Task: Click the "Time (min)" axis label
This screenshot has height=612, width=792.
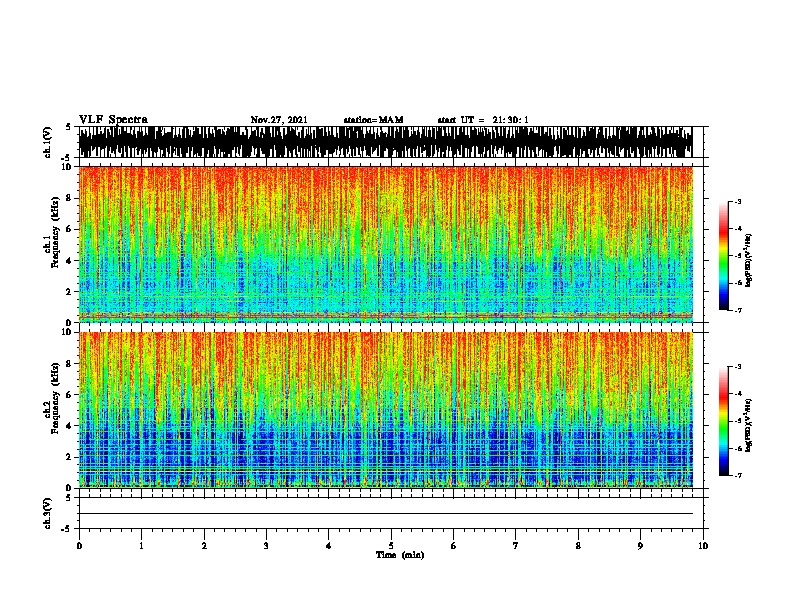Action: coord(400,555)
